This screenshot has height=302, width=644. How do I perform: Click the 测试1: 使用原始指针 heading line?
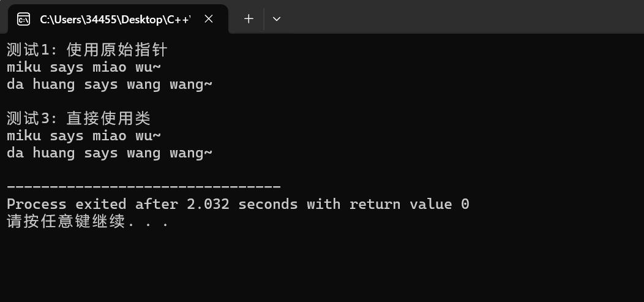coord(87,50)
